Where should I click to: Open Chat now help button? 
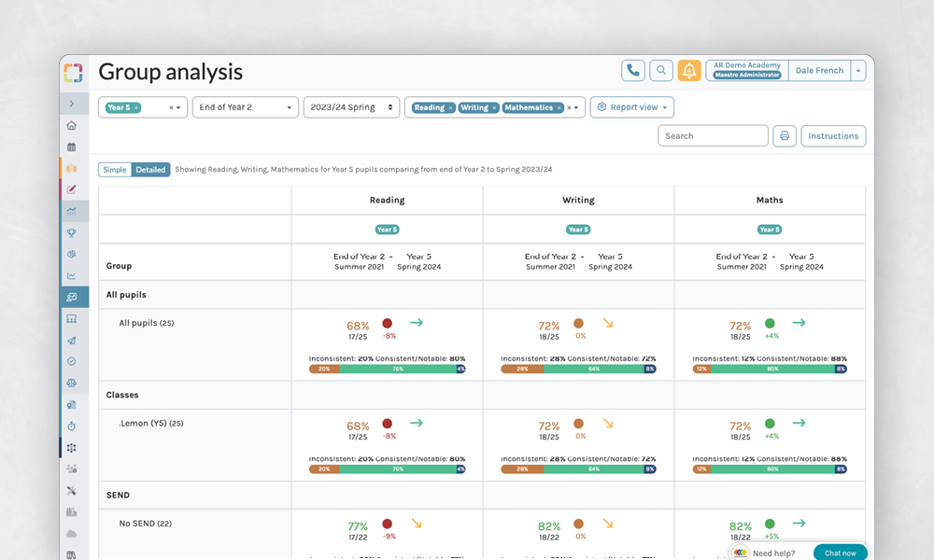click(x=840, y=553)
